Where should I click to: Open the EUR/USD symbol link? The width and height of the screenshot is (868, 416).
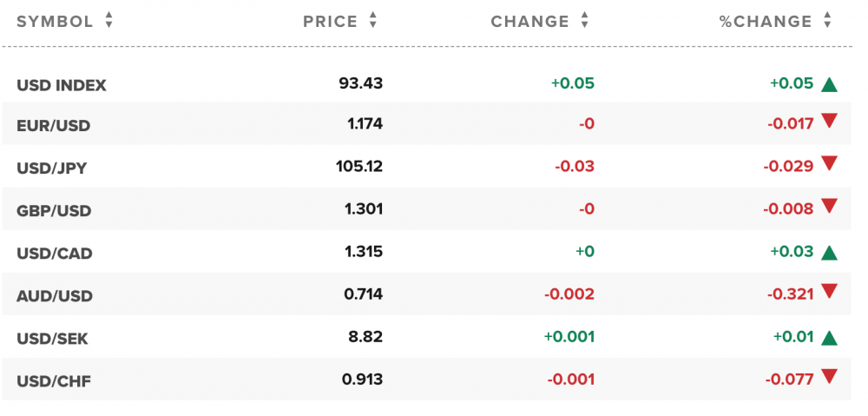point(54,126)
